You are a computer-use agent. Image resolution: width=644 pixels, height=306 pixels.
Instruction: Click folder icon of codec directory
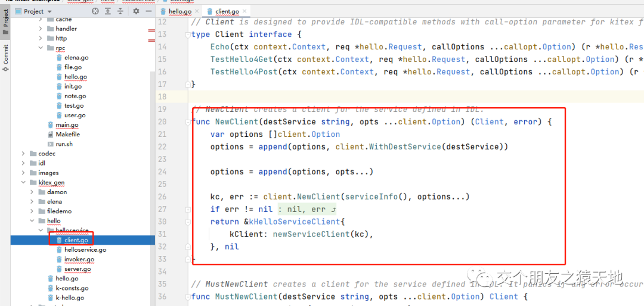[33, 154]
